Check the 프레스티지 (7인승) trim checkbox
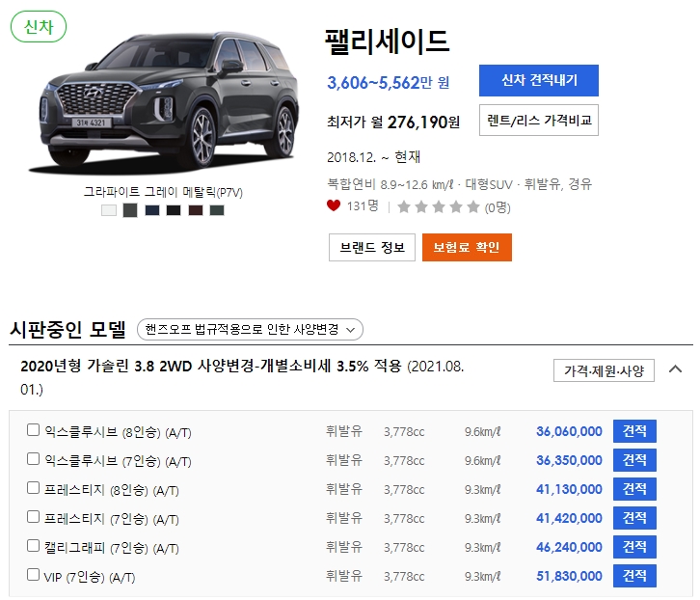 33,517
